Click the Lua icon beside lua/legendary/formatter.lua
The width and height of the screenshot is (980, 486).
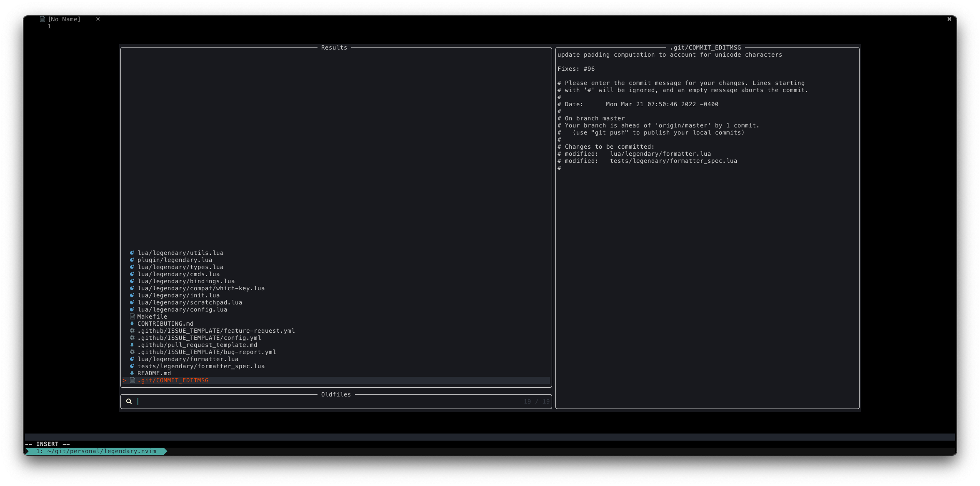132,359
